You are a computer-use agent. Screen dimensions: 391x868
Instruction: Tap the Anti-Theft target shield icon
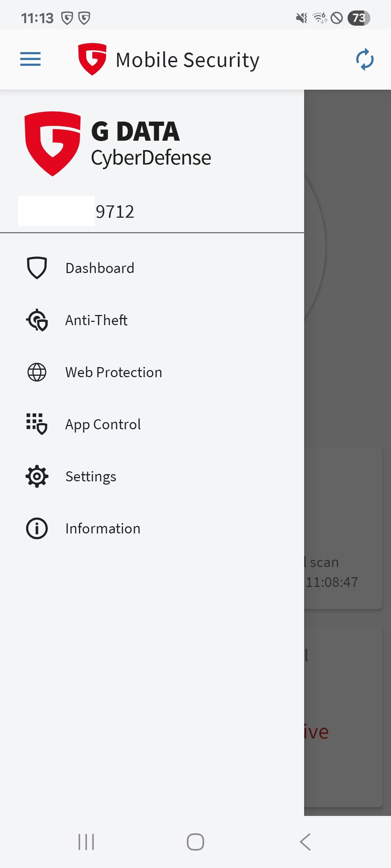(37, 320)
